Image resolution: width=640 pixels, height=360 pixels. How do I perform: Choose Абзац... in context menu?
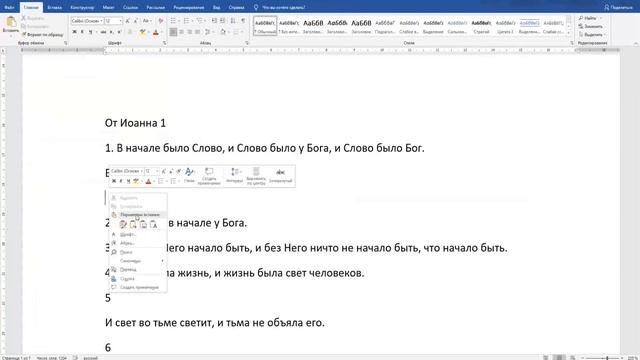point(138,243)
